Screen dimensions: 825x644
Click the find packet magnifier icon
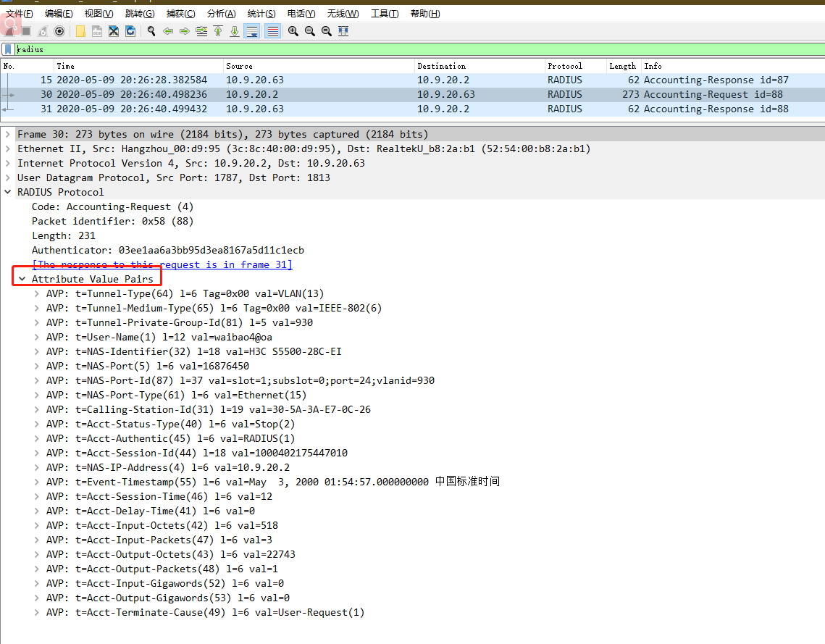[151, 31]
